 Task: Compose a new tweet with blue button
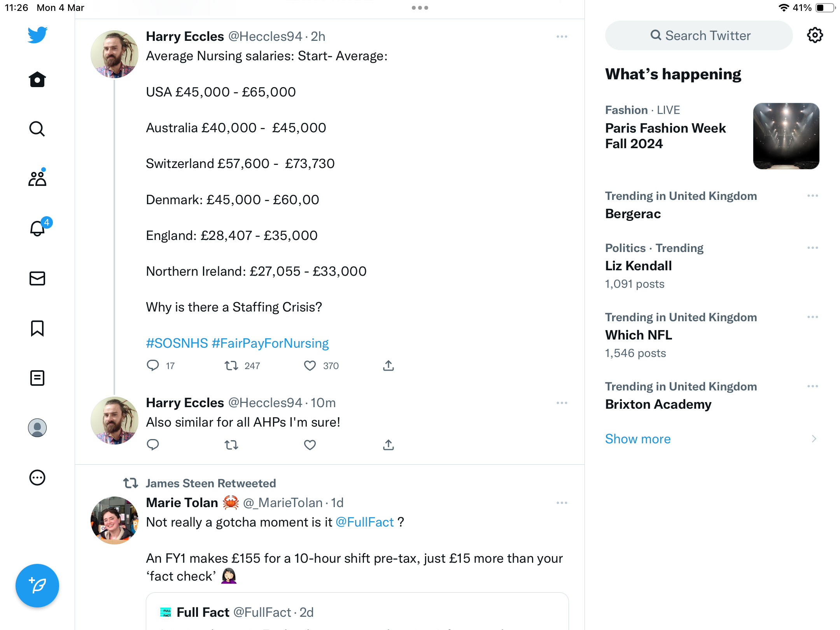(x=37, y=585)
